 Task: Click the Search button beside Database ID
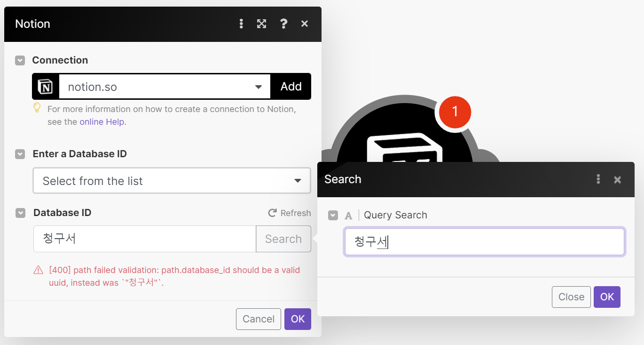pos(283,239)
